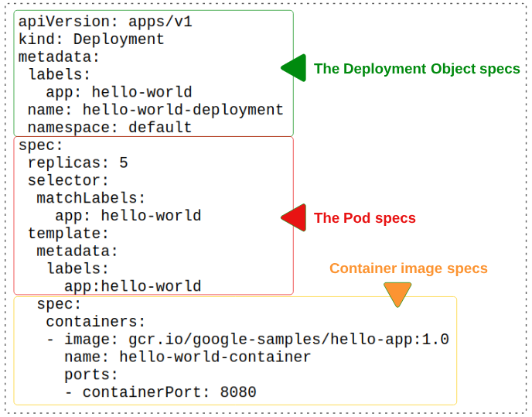The height and width of the screenshot is (417, 532).
Task: Select the 'selector:' key
Action: pyautogui.click(x=68, y=180)
